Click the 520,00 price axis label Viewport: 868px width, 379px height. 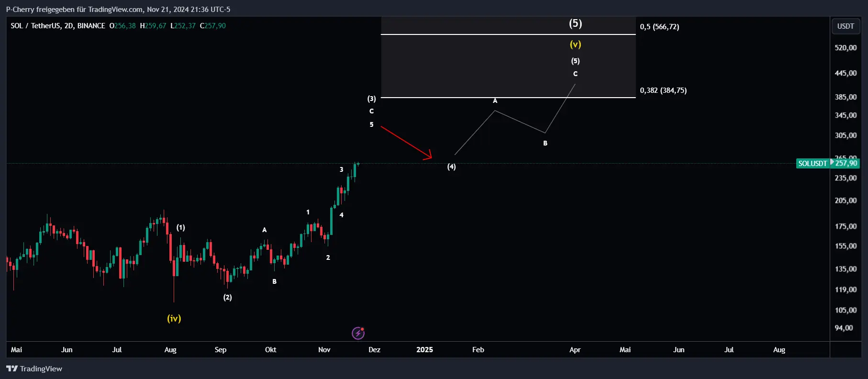click(846, 48)
